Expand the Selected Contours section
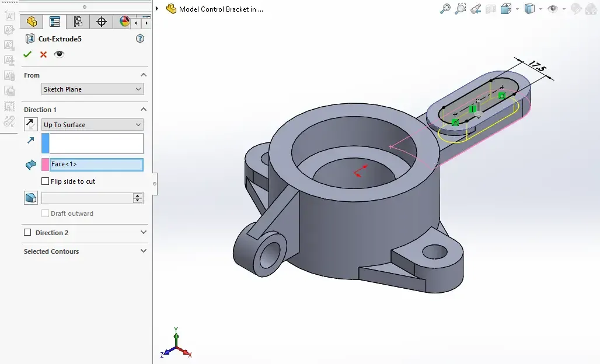This screenshot has width=600, height=364. click(x=144, y=251)
